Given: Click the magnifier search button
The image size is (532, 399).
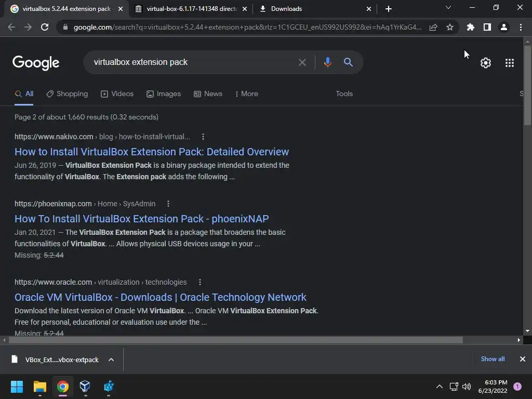Looking at the screenshot, I should (348, 62).
